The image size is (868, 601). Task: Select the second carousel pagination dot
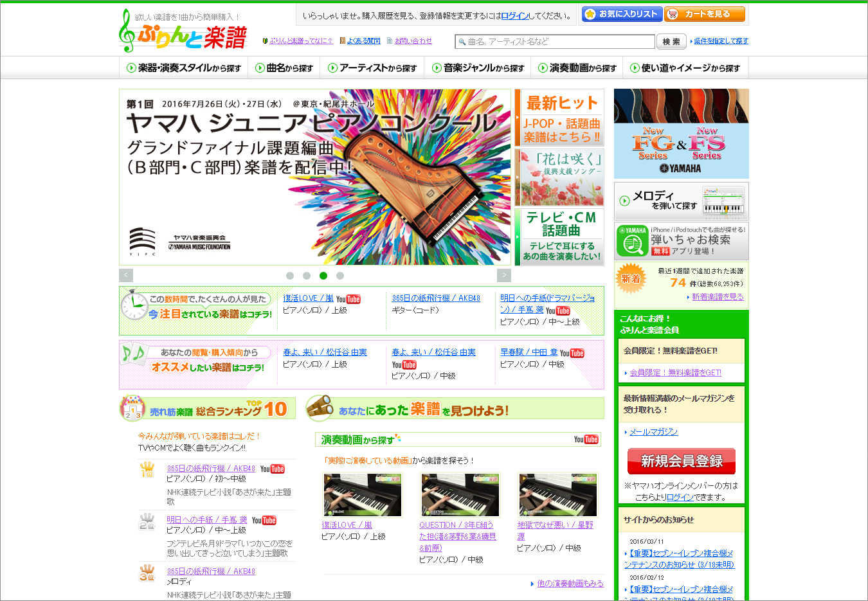pos(307,275)
